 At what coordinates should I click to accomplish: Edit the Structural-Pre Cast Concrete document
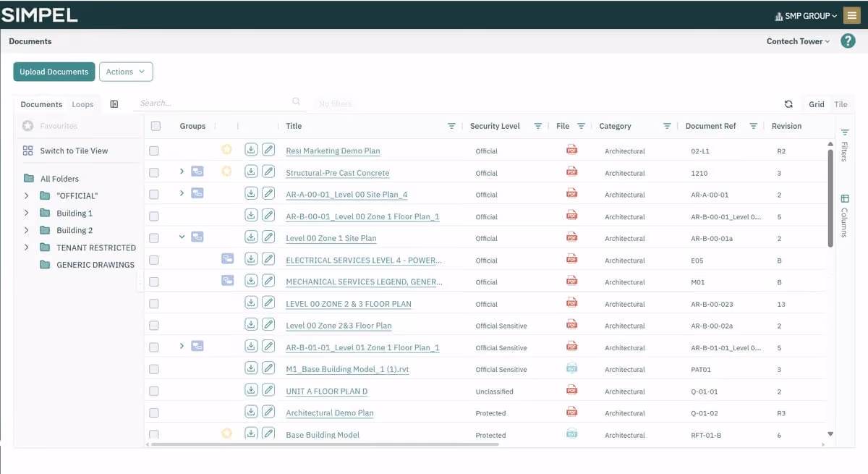pyautogui.click(x=268, y=172)
